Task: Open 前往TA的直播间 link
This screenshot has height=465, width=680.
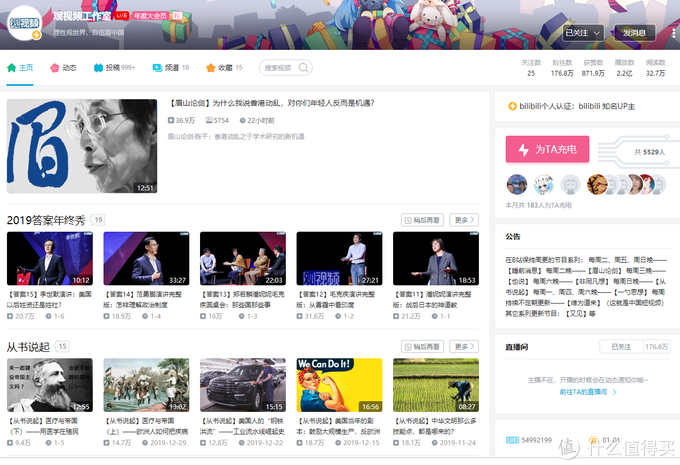Action: pyautogui.click(x=588, y=392)
